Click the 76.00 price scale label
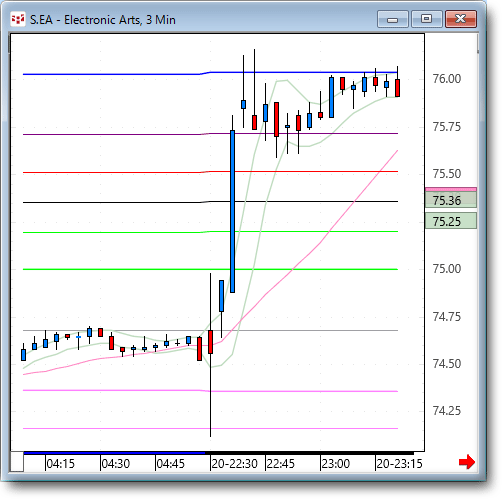The width and height of the screenshot is (504, 499). tap(447, 79)
